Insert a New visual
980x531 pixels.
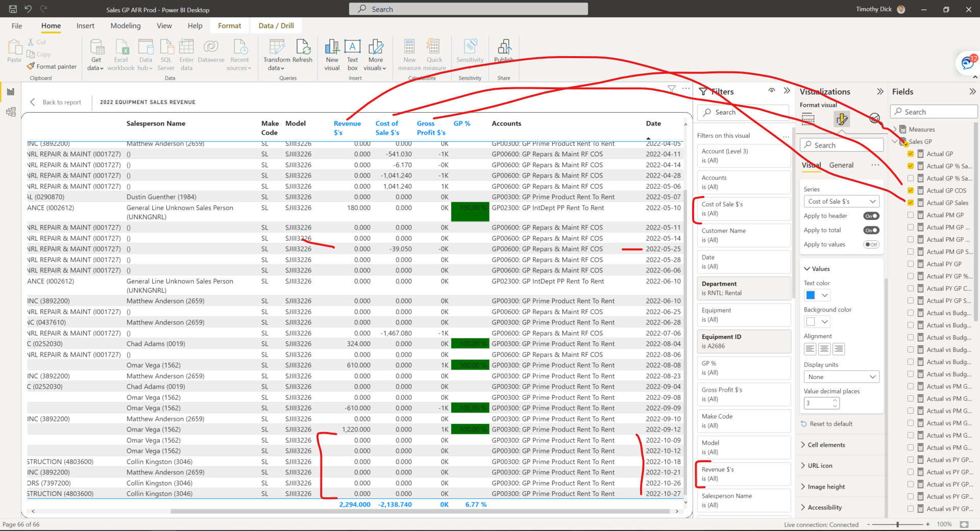[x=332, y=55]
